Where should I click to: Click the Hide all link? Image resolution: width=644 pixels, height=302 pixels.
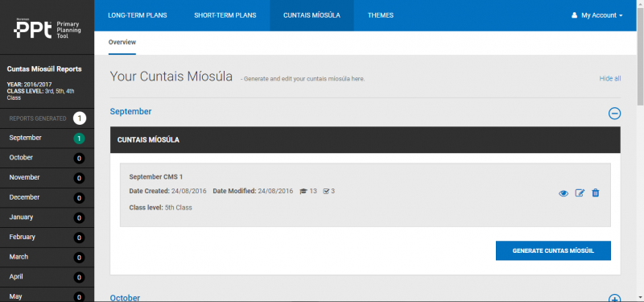[x=610, y=78]
